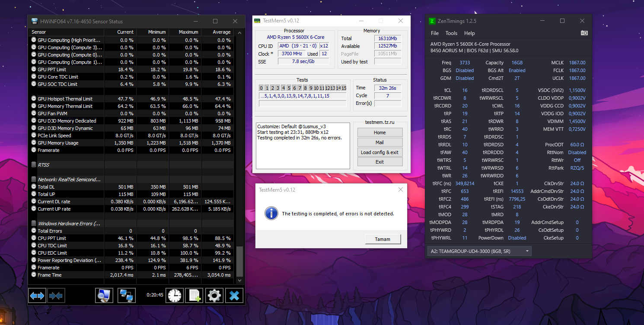The height and width of the screenshot is (325, 644).
Task: Click the Mail button in TestMem5
Action: pos(380,142)
